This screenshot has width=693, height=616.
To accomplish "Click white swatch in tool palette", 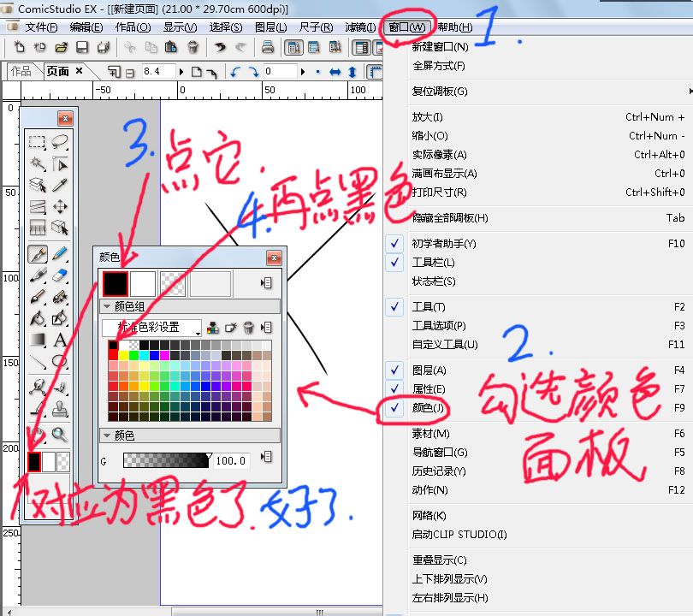I will [49, 462].
